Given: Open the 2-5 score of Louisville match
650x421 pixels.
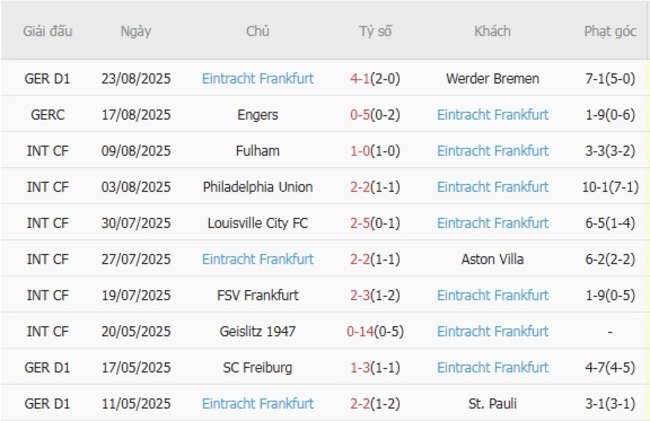Looking at the screenshot, I should [375, 223].
